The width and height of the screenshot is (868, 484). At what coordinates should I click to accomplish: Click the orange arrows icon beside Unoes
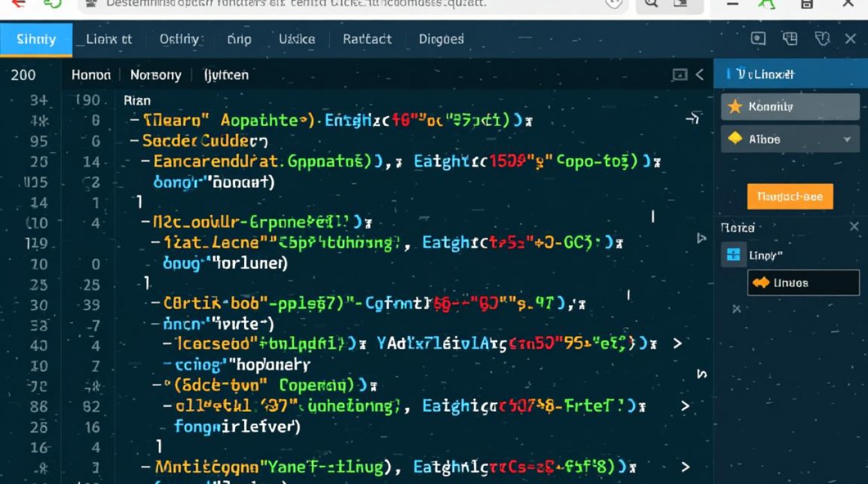761,283
